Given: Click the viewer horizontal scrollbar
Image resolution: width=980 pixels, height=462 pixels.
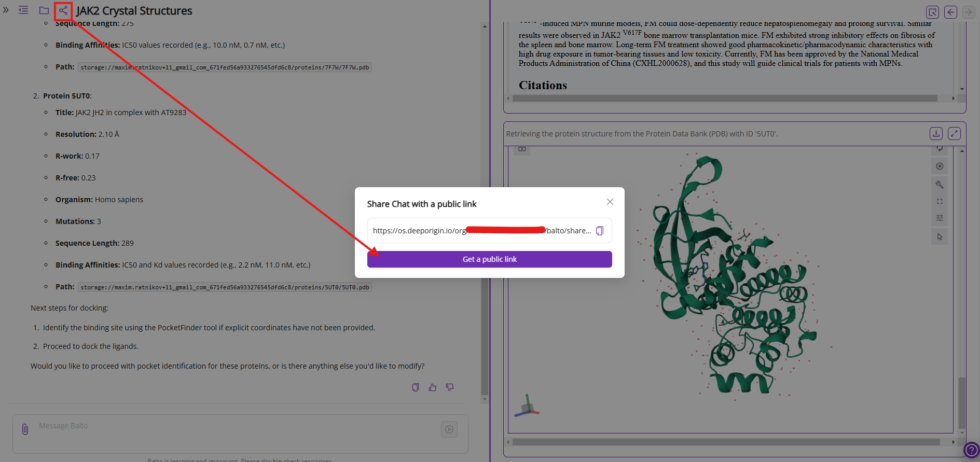Looking at the screenshot, I should [x=726, y=442].
